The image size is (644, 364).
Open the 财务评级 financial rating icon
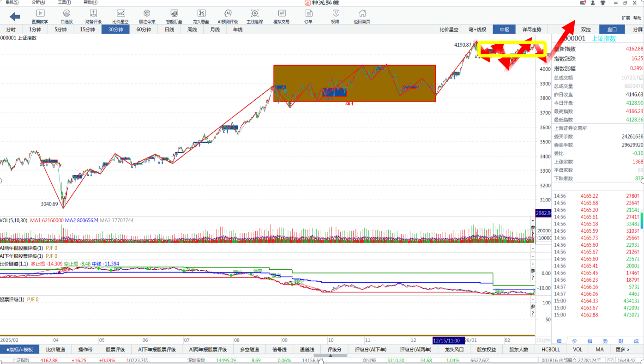[93, 16]
